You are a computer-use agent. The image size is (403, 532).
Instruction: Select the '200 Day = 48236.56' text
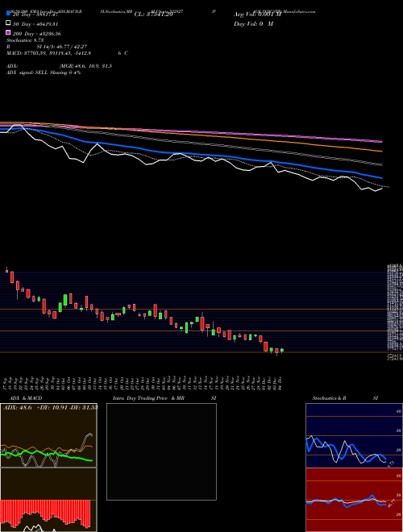pyautogui.click(x=36, y=34)
